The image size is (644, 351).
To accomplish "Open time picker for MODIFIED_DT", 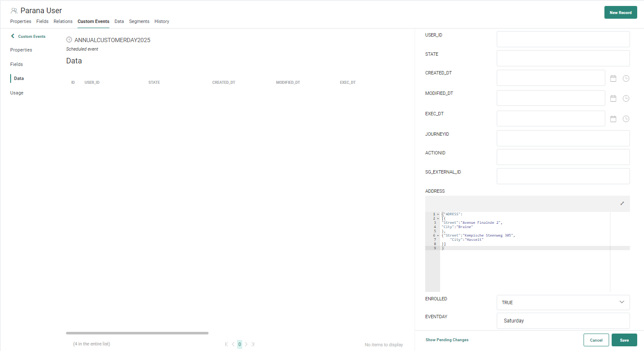I will pos(626,98).
